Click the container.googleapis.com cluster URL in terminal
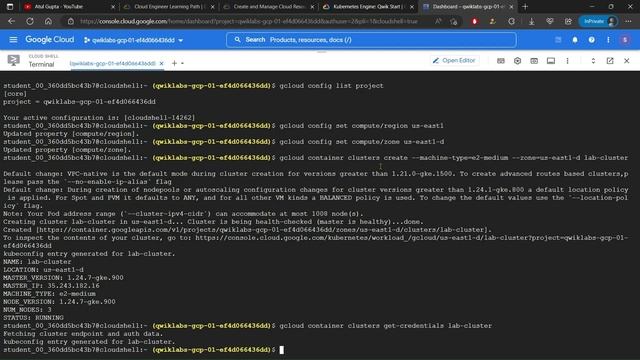 pos(262,230)
